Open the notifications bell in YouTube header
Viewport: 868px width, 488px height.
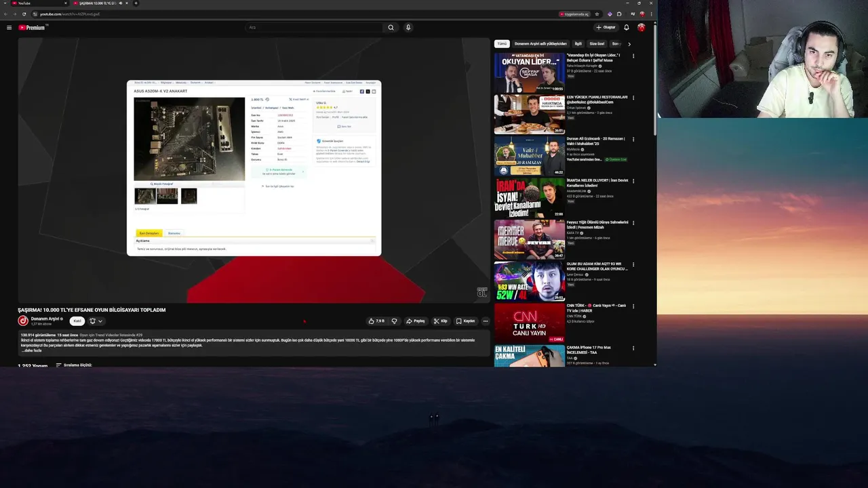point(627,28)
